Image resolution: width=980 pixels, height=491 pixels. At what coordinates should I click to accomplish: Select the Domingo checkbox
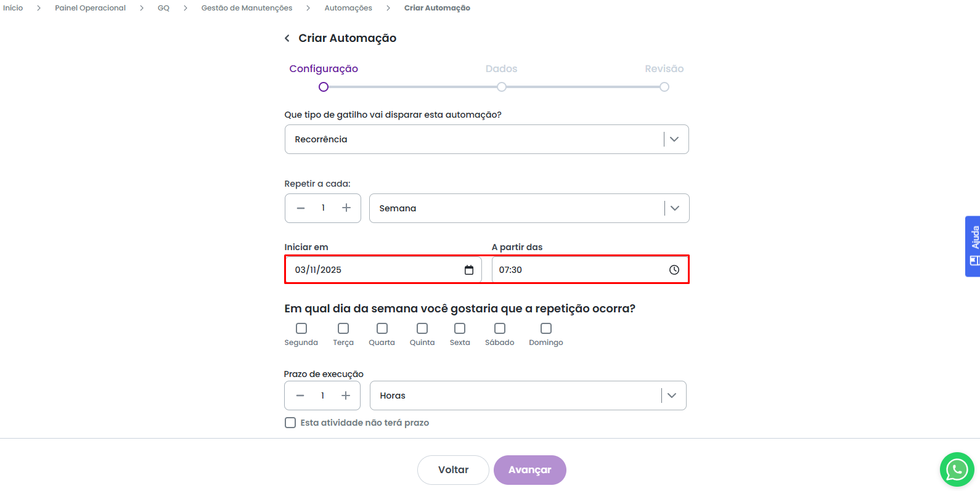pos(546,328)
